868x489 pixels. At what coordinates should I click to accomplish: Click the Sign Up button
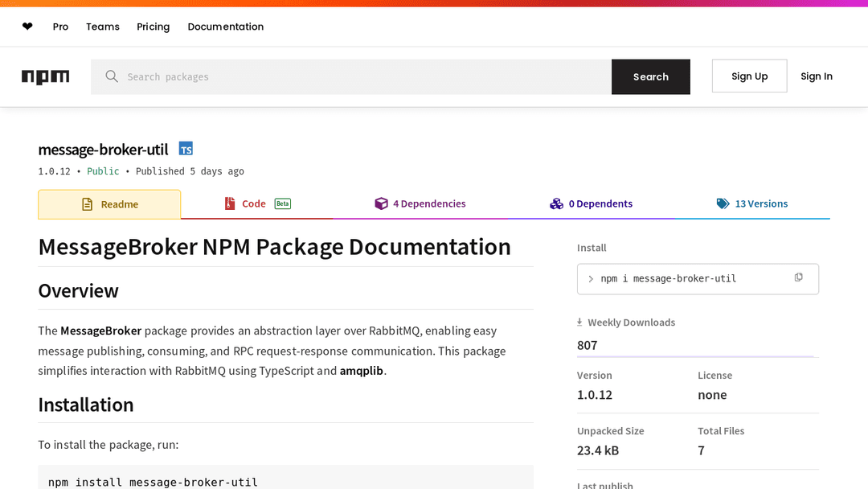749,76
